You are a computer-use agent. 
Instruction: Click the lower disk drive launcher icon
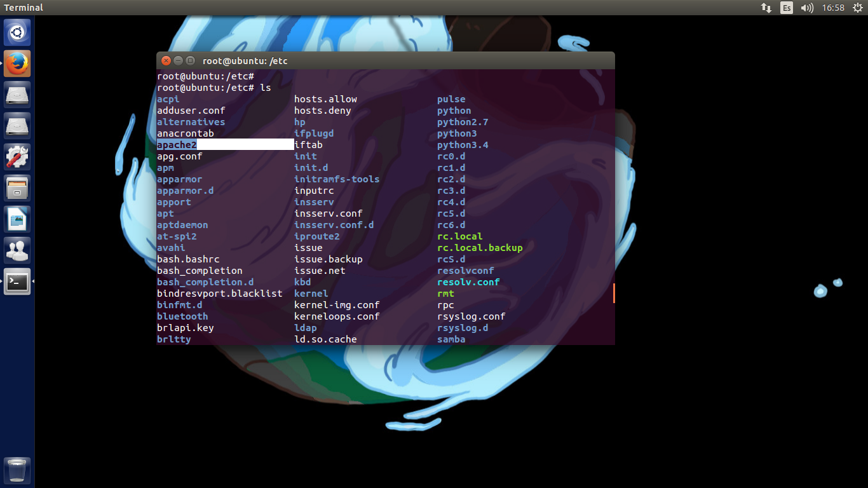(17, 126)
